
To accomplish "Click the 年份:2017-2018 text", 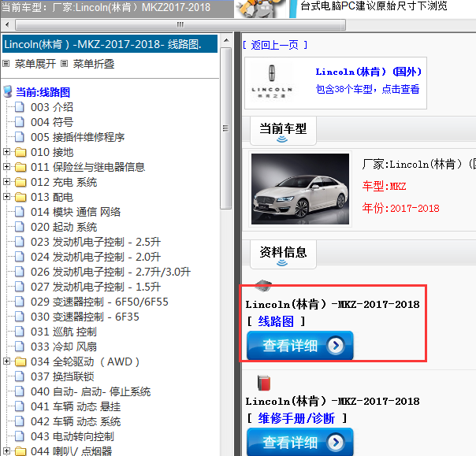I will pyautogui.click(x=400, y=208).
